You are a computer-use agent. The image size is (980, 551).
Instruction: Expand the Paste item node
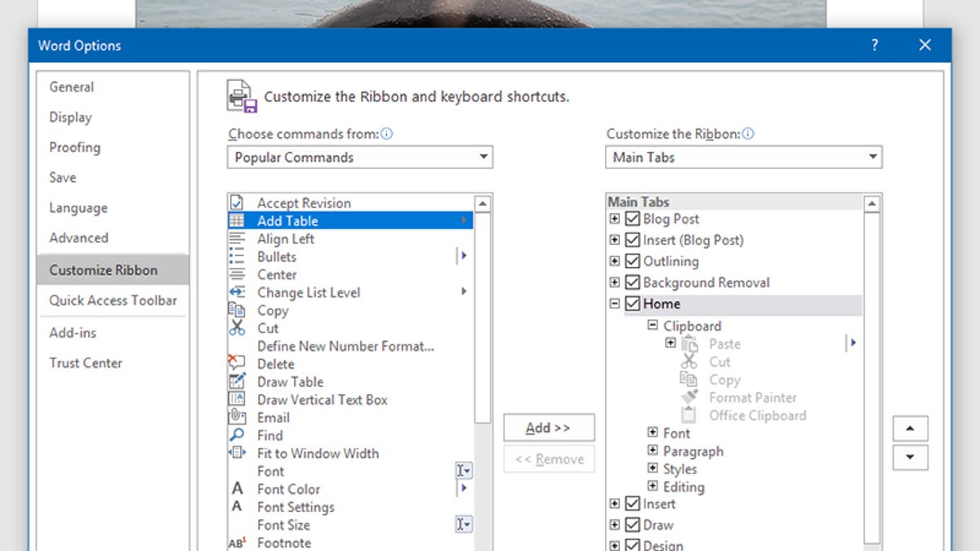[x=670, y=343]
